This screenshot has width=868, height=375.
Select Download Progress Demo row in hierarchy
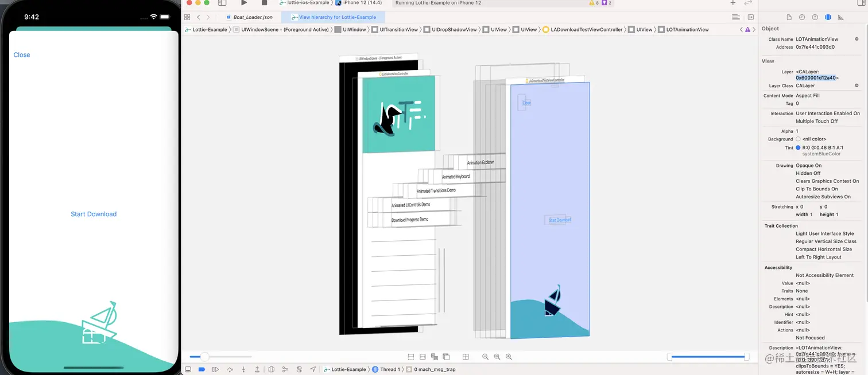(x=410, y=220)
